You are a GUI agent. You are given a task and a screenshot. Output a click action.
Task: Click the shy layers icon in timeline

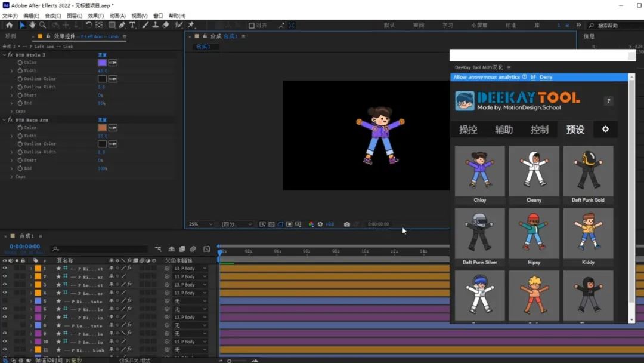(x=172, y=249)
